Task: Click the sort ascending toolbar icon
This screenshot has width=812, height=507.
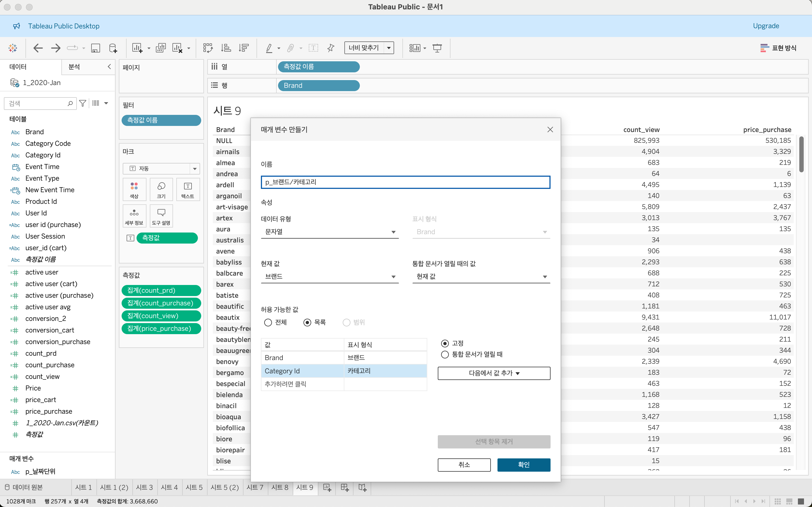Action: click(x=226, y=48)
